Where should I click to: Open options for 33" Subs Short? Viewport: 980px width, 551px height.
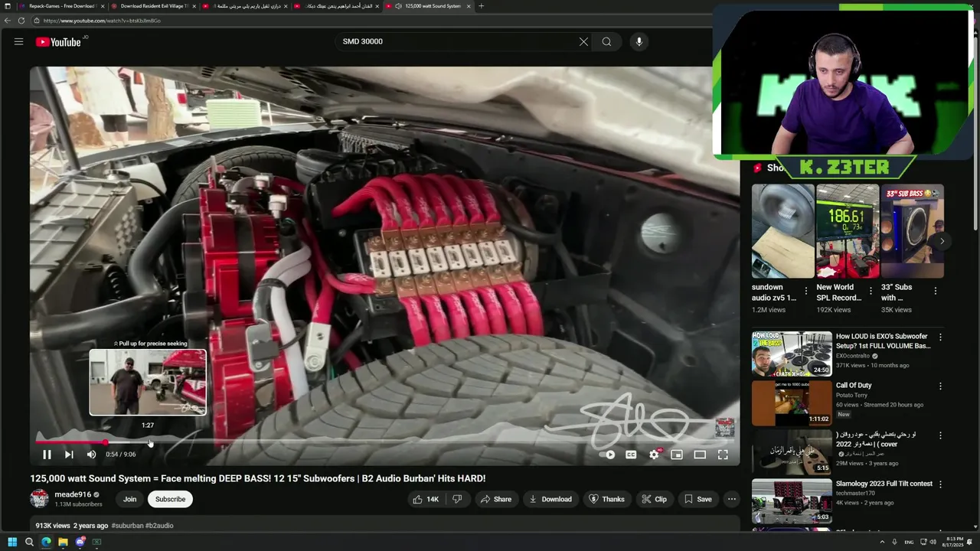pos(935,292)
